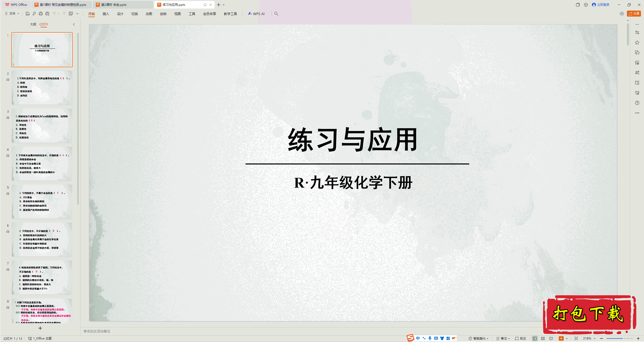Screen dimensions: 644x342
Task: Toggle the 批注 comments pane
Action: (x=521, y=338)
